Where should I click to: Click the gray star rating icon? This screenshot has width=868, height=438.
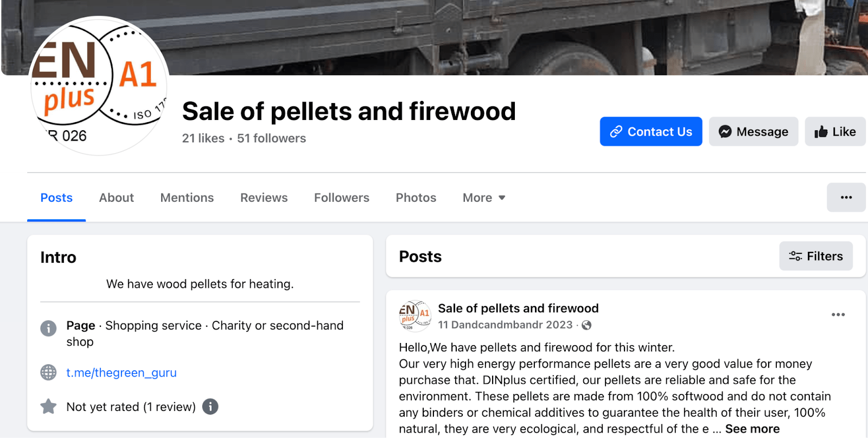48,407
